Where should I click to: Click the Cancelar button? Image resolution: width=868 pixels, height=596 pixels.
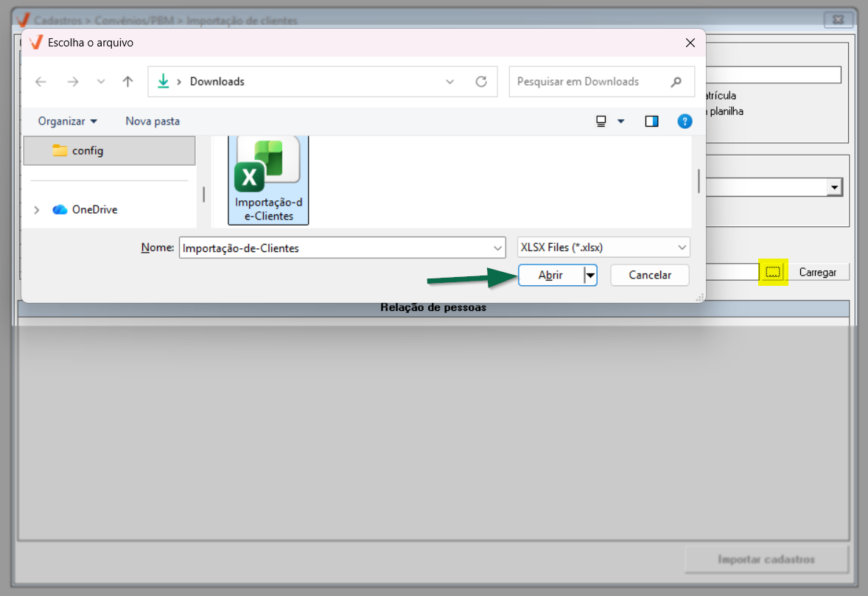coord(650,275)
